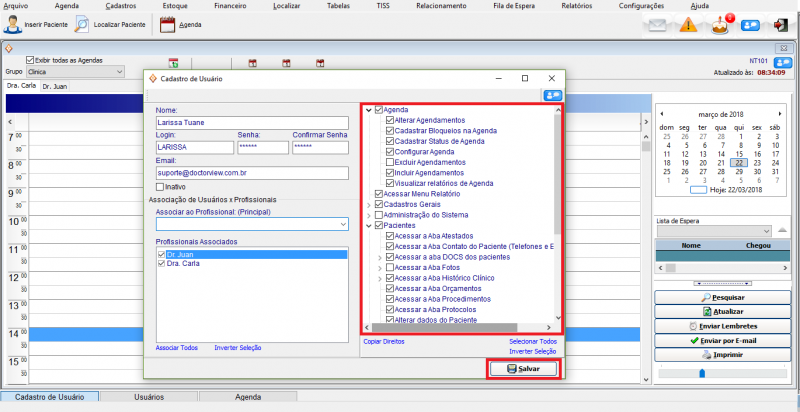This screenshot has height=412, width=800.
Task: Click the exit door icon
Action: pos(780,25)
